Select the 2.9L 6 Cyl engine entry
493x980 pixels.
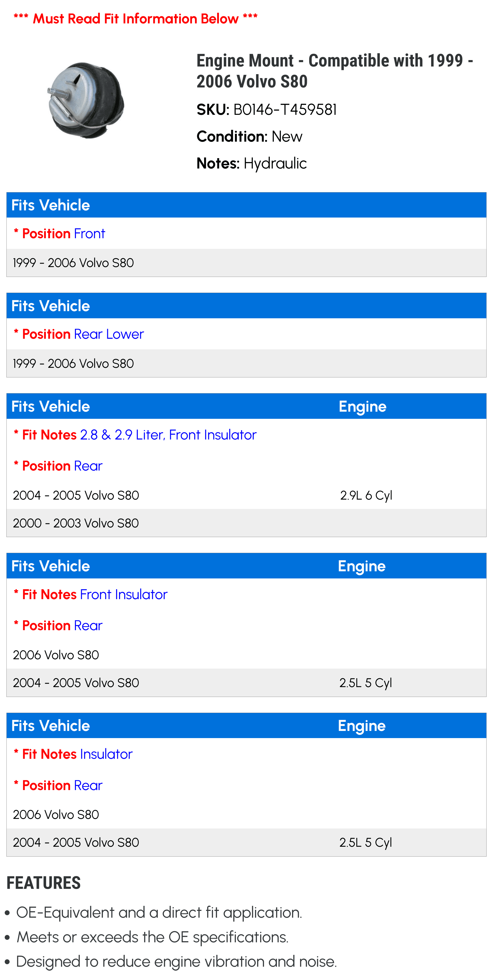(366, 495)
